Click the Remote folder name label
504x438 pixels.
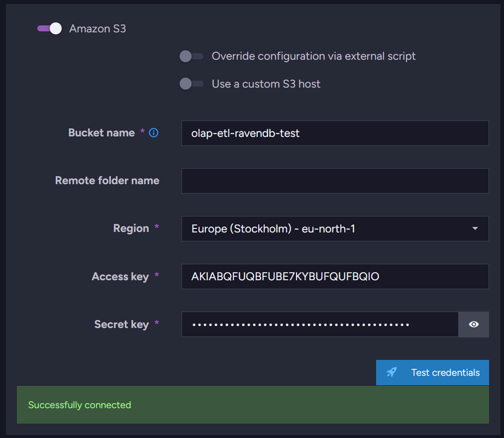107,180
